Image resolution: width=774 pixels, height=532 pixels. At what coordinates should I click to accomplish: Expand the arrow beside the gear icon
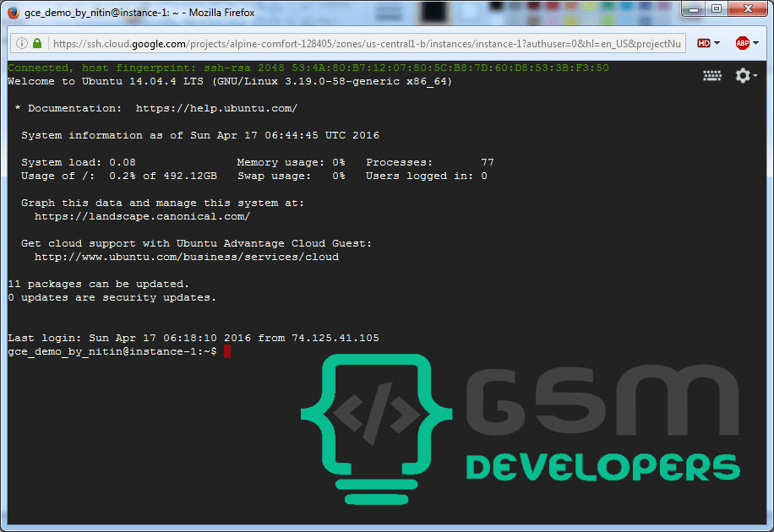755,75
